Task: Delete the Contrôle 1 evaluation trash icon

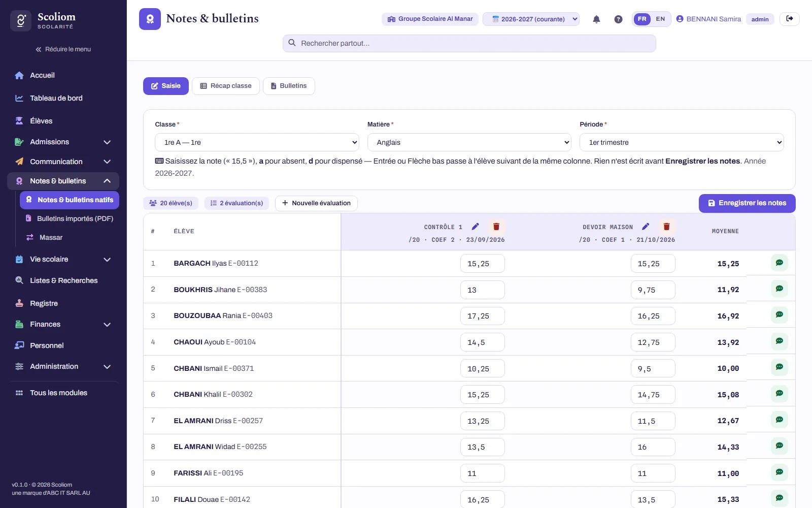Action: pyautogui.click(x=496, y=227)
